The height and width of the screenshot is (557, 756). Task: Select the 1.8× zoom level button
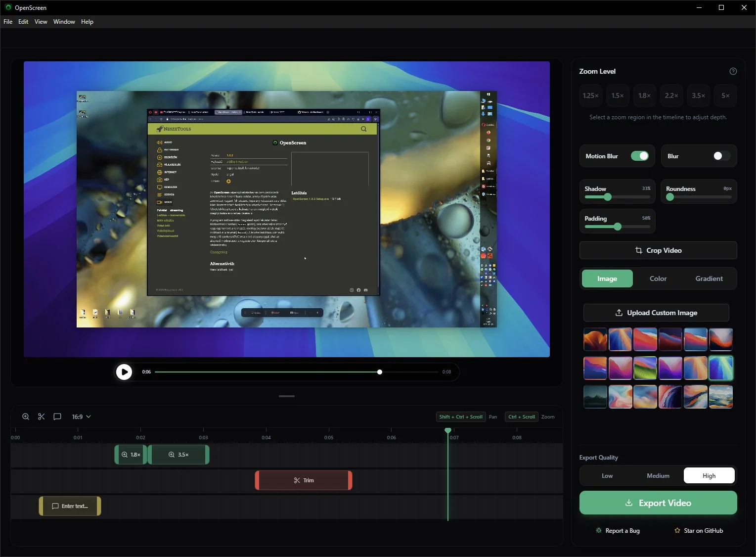click(x=644, y=95)
